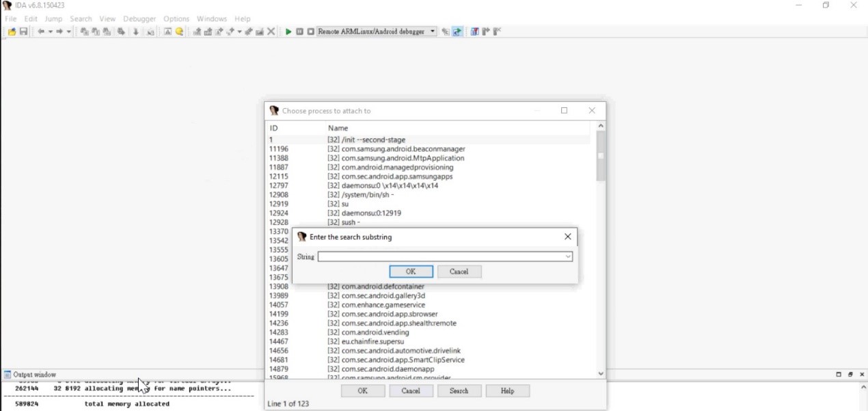Click Cancel in the search substring dialog
This screenshot has height=411, width=868.
click(459, 271)
